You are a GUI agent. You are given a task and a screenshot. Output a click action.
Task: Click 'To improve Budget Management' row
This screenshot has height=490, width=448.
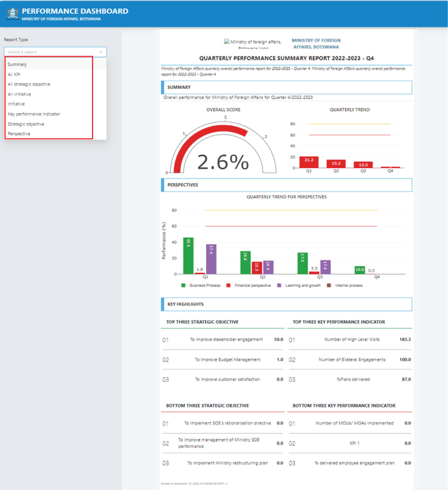(223, 359)
